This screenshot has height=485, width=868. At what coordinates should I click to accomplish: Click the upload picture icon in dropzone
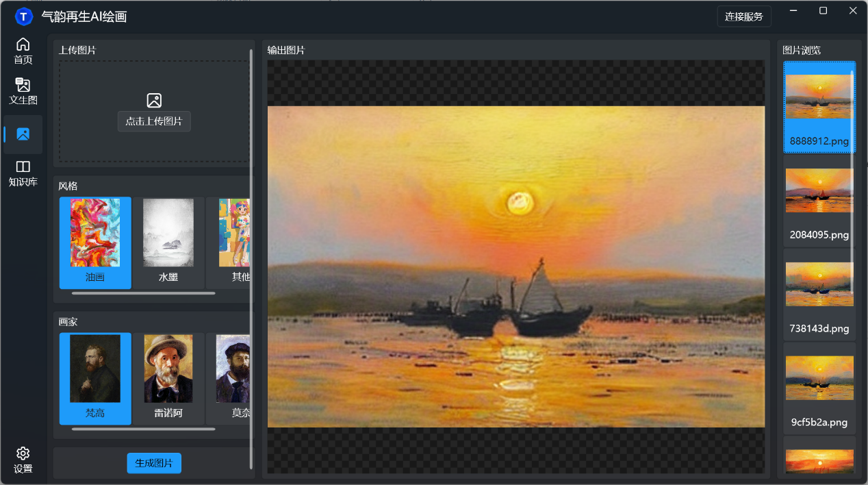point(154,101)
